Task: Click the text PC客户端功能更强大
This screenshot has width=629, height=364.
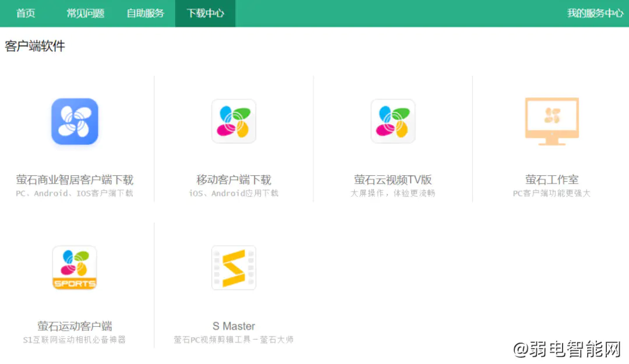Action: (552, 193)
